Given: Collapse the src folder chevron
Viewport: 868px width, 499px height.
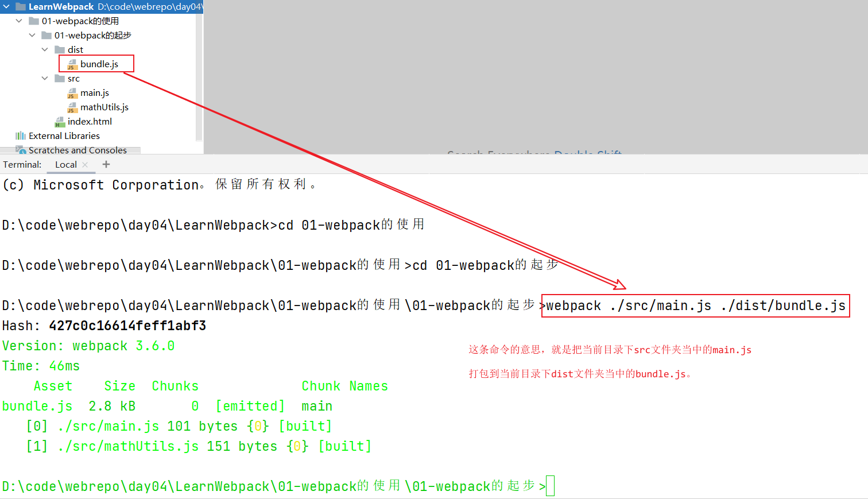Looking at the screenshot, I should tap(45, 78).
